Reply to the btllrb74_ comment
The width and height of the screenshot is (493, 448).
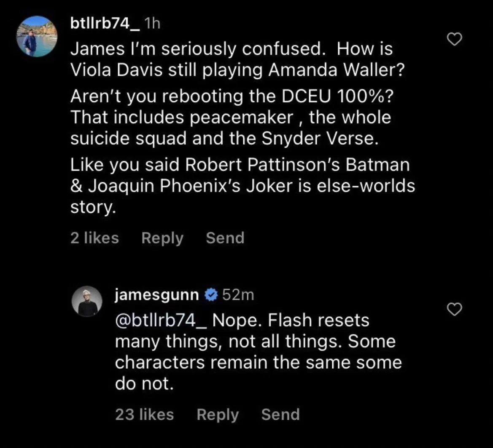162,238
